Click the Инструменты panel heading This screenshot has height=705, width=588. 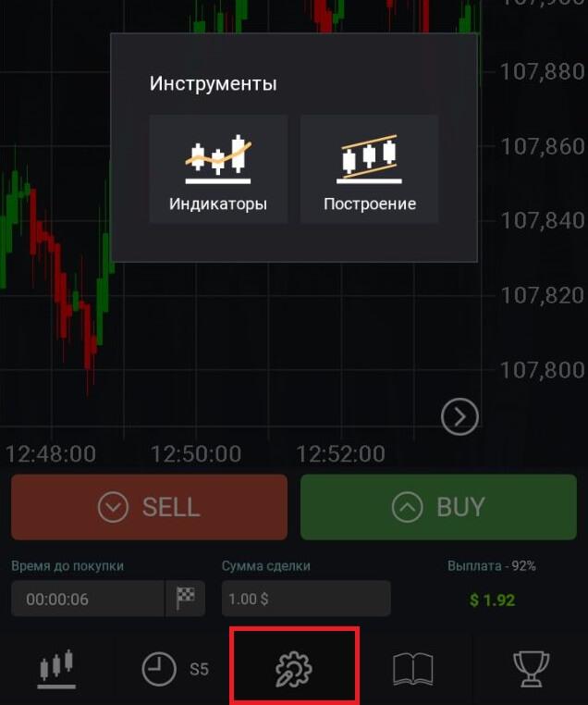(213, 83)
